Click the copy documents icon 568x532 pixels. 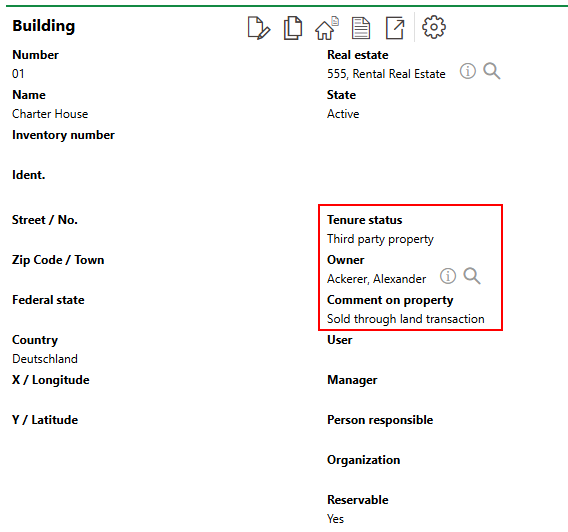click(x=293, y=28)
